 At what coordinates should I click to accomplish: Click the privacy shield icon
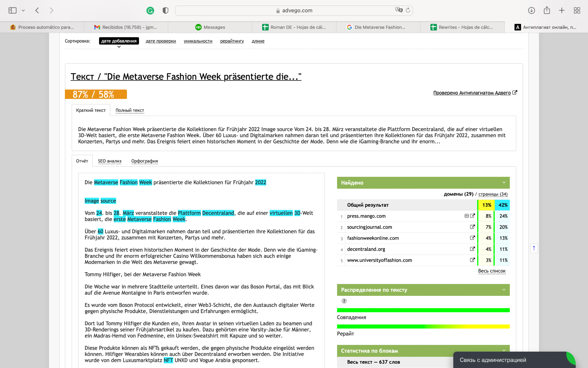(x=165, y=11)
